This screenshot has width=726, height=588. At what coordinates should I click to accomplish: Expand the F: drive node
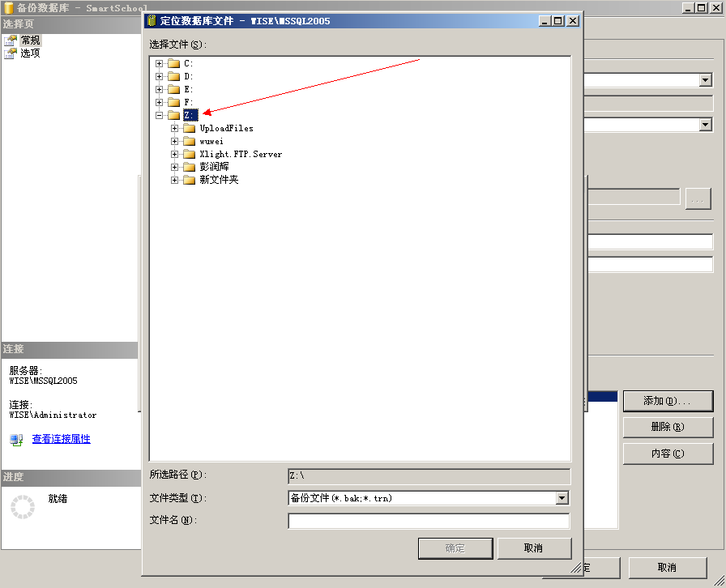tap(160, 102)
